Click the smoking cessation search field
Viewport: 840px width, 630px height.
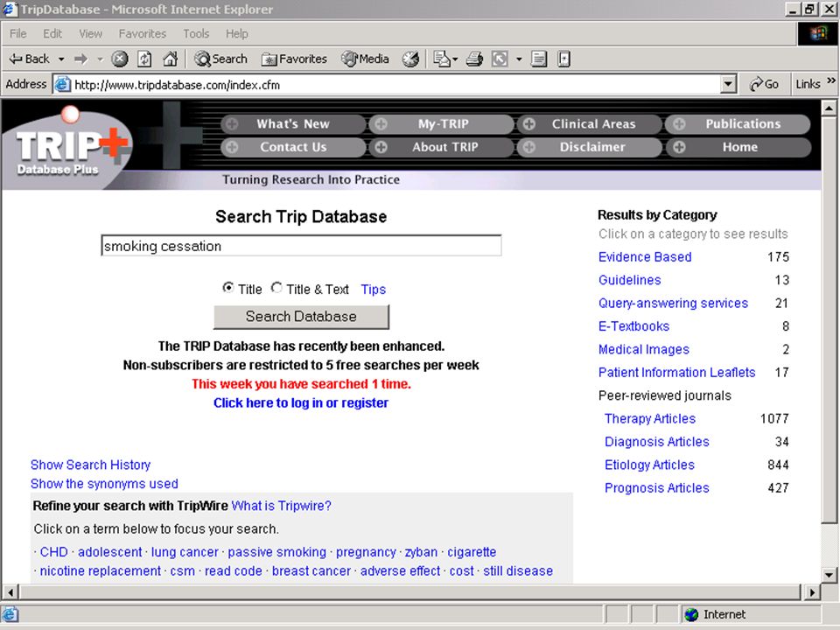click(x=301, y=246)
